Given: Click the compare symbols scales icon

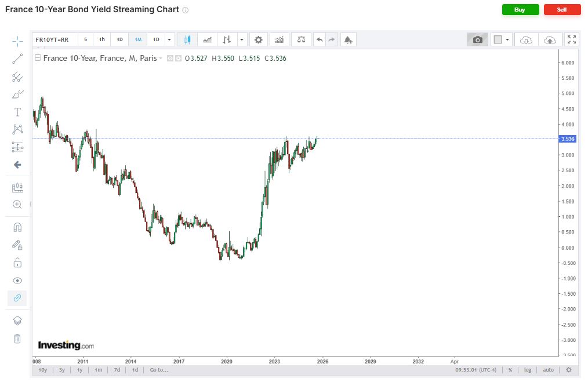Looking at the screenshot, I should (301, 39).
